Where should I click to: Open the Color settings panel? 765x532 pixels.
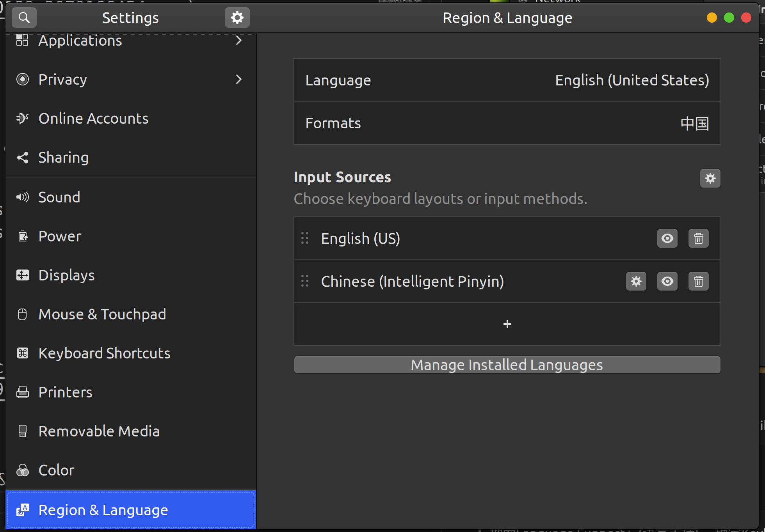point(56,470)
